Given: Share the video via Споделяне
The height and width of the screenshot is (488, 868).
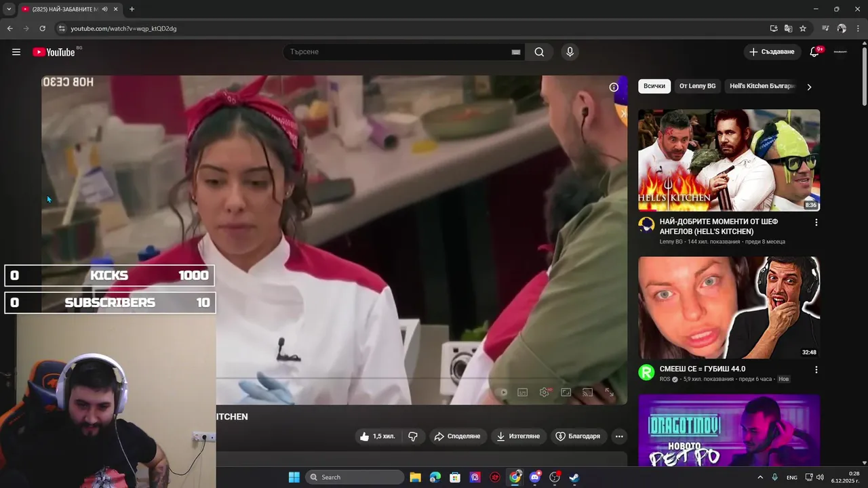Looking at the screenshot, I should pos(457,436).
